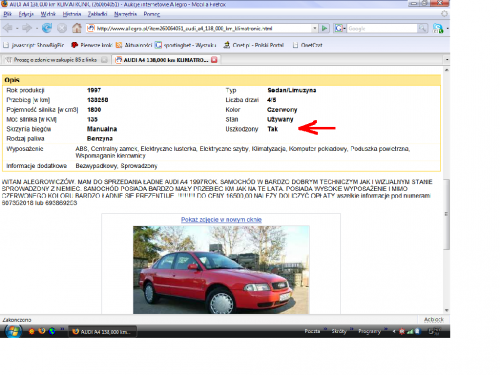Open the Zakładki menu

tap(97, 14)
